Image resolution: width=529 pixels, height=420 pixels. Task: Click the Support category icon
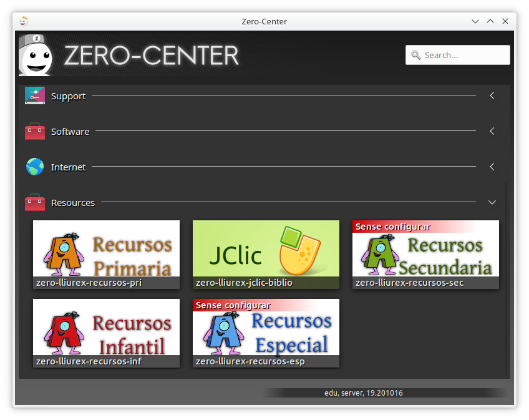(35, 95)
